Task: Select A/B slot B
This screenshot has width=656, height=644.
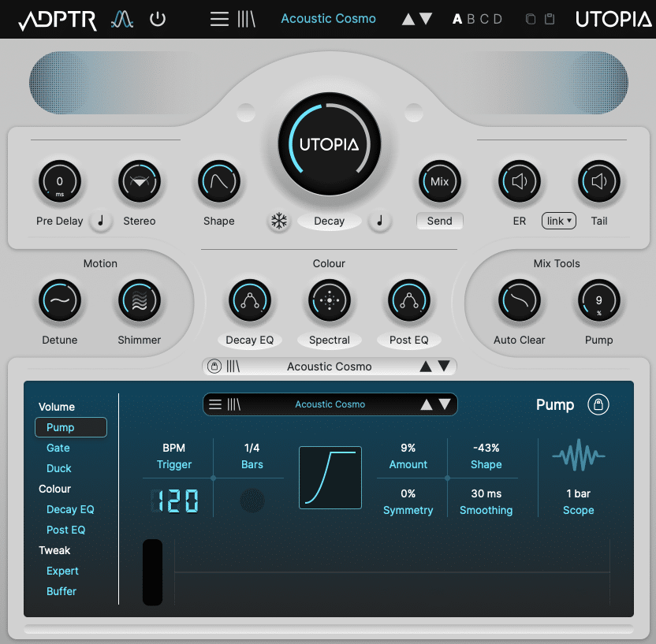Action: [471, 19]
